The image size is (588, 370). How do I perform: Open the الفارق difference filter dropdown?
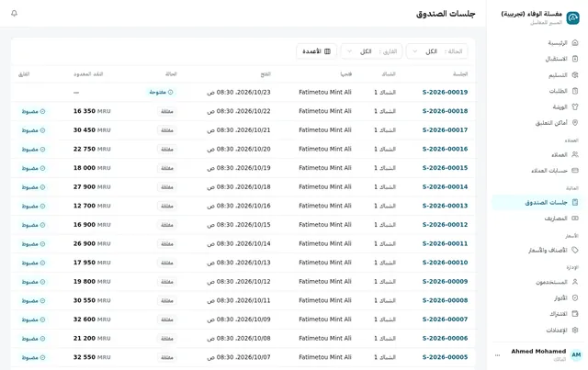[371, 51]
